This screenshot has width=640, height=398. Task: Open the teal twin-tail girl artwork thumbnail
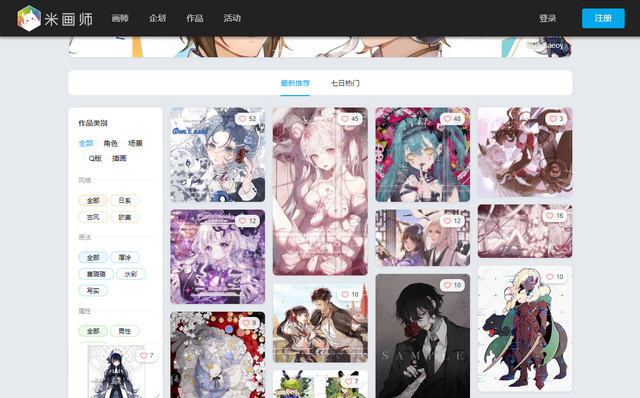(422, 155)
